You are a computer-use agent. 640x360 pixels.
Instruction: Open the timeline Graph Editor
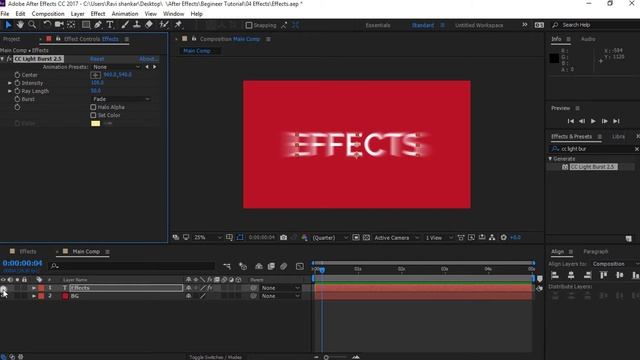(300, 267)
